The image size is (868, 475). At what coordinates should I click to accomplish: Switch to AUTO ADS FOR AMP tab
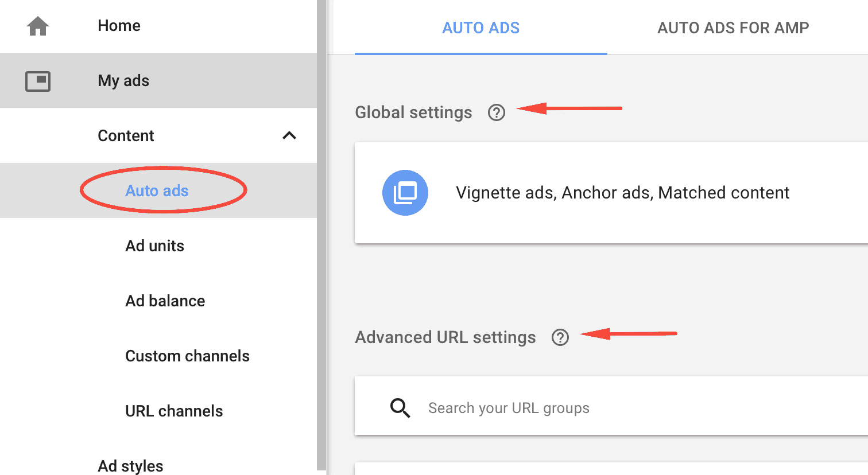click(733, 28)
